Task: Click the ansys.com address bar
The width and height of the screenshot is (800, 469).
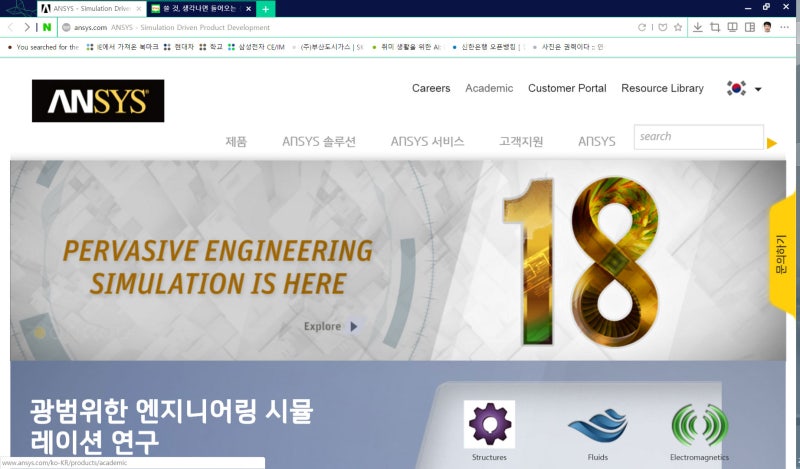Action: click(347, 28)
